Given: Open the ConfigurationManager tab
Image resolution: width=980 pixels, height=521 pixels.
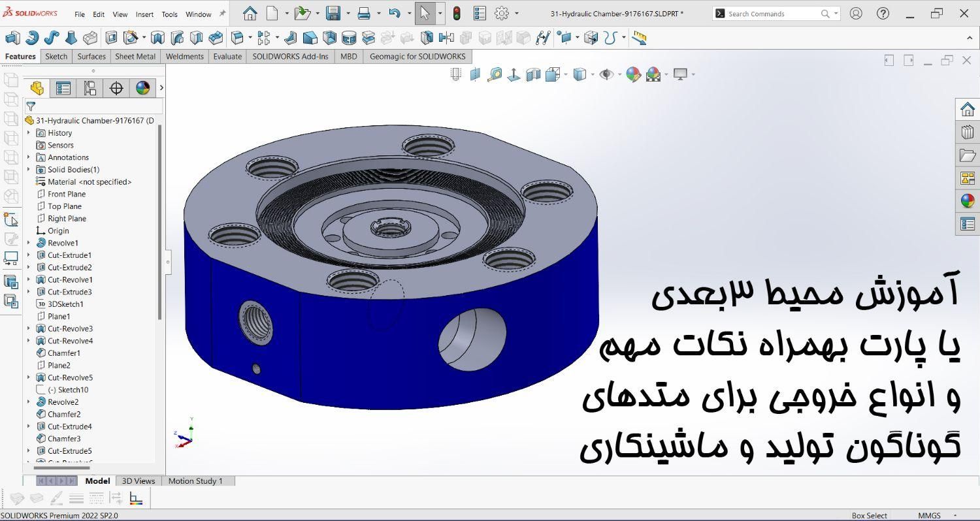Looking at the screenshot, I should (x=90, y=87).
